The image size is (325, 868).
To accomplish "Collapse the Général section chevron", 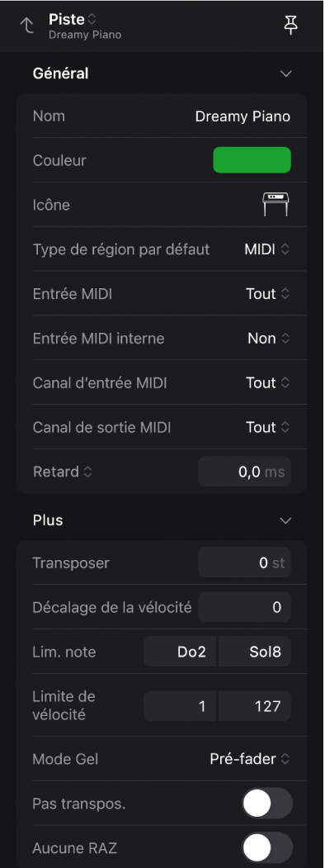I will [x=285, y=74].
